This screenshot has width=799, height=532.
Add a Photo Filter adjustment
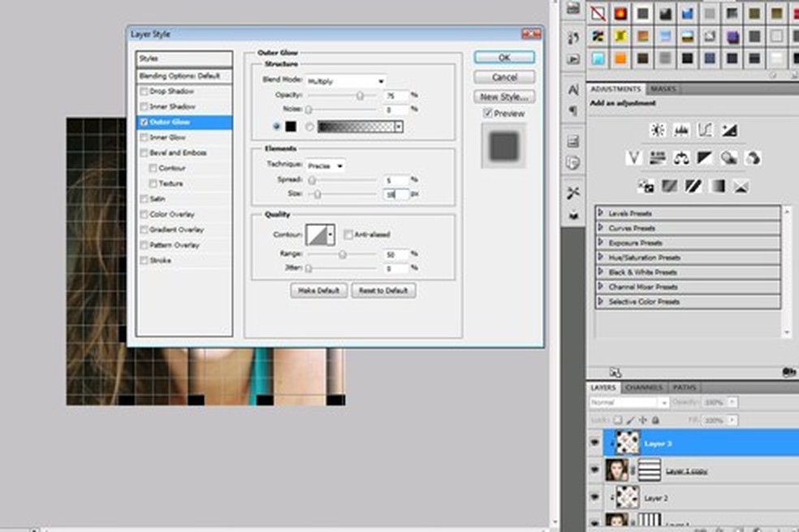(x=729, y=158)
